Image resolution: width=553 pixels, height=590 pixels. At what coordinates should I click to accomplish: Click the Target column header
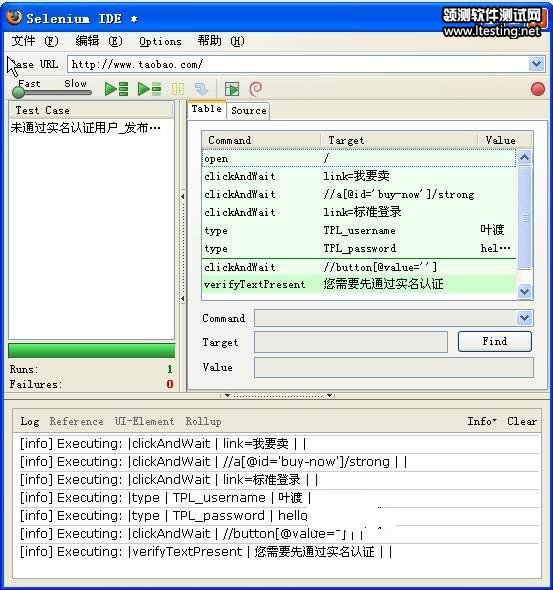click(399, 140)
